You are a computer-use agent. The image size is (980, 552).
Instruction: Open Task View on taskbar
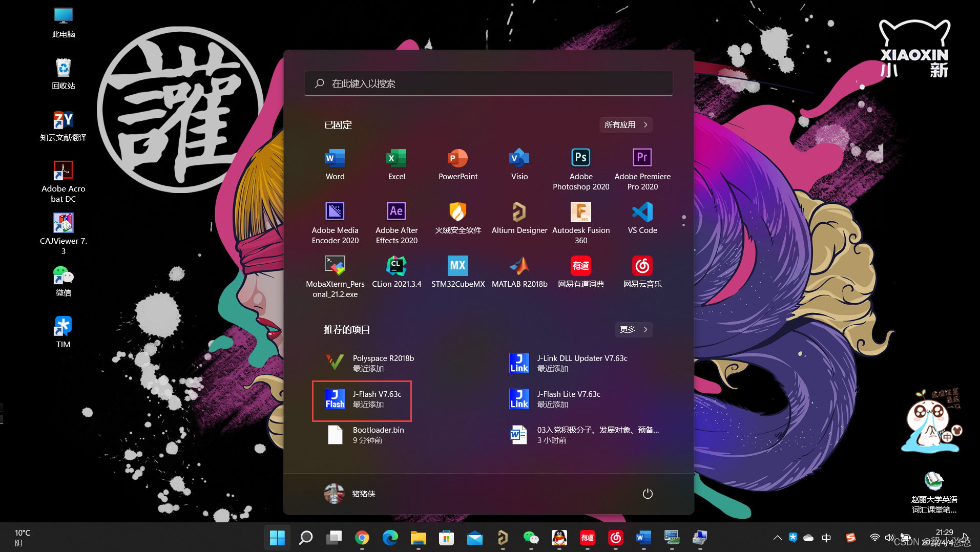334,538
